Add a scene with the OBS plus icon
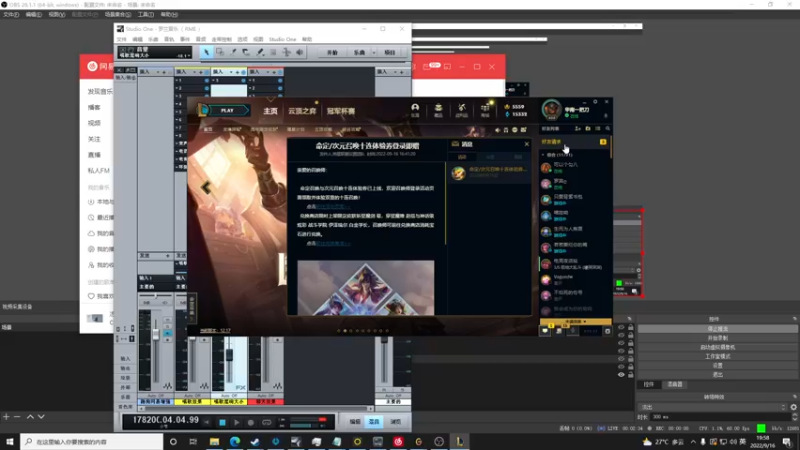This screenshot has width=800, height=450. [6, 417]
